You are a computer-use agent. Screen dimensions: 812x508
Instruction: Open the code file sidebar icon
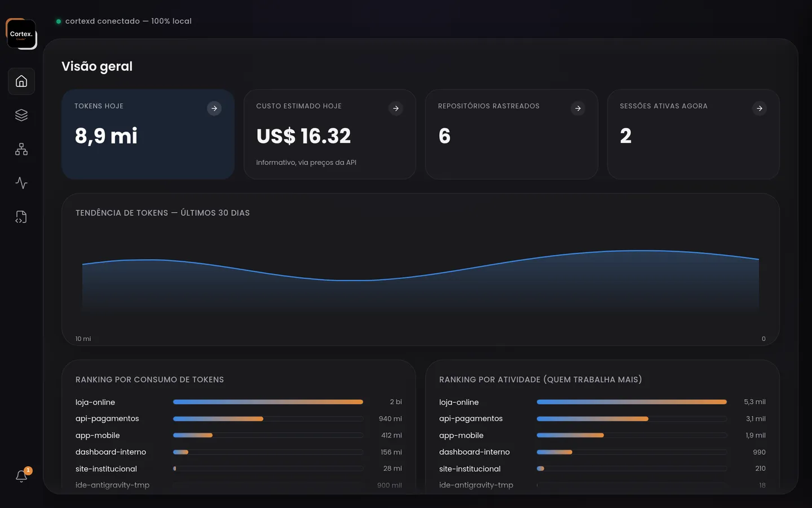21,217
